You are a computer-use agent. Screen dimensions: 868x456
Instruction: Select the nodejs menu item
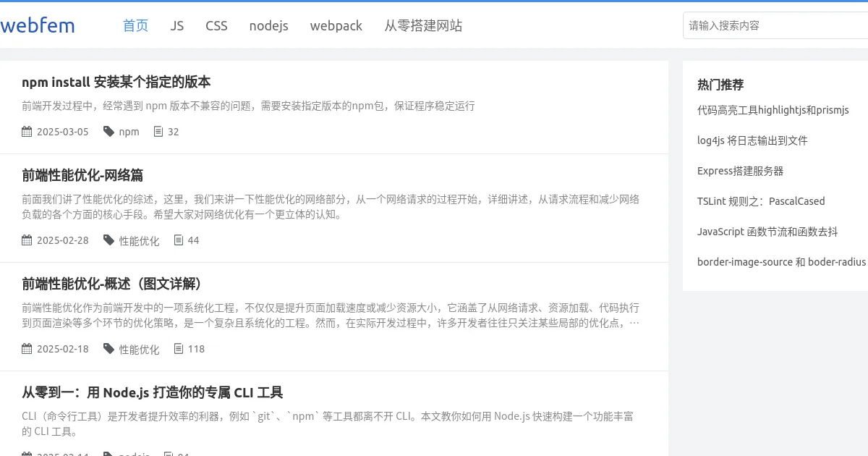[x=268, y=25]
